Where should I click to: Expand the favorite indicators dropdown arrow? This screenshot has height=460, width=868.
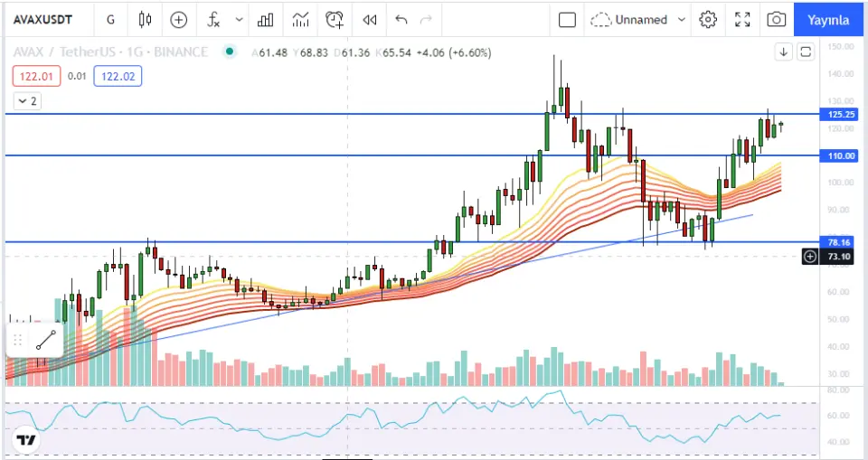pos(239,19)
